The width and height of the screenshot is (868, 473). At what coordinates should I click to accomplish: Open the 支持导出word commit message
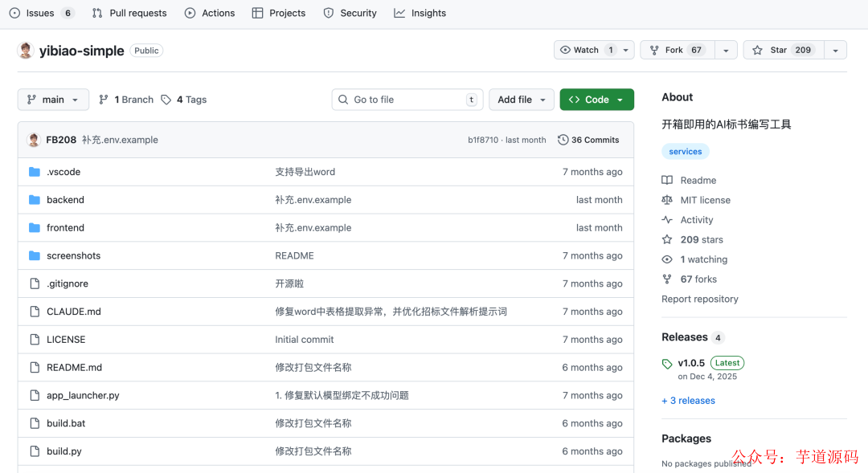[x=305, y=172]
